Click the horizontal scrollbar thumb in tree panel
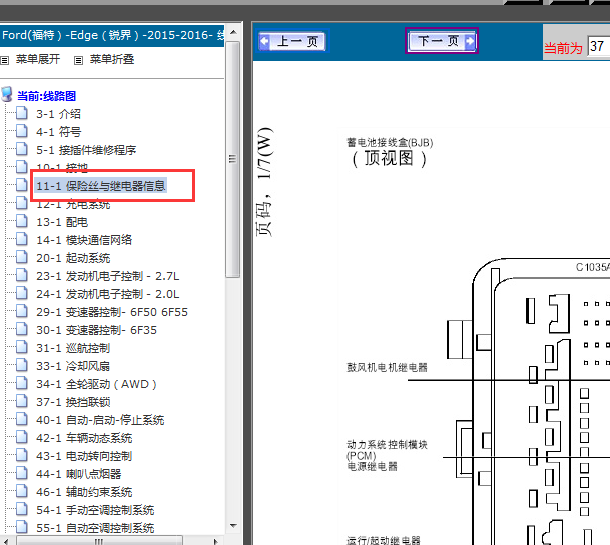Screen dimensions: 610x545 tap(100, 541)
